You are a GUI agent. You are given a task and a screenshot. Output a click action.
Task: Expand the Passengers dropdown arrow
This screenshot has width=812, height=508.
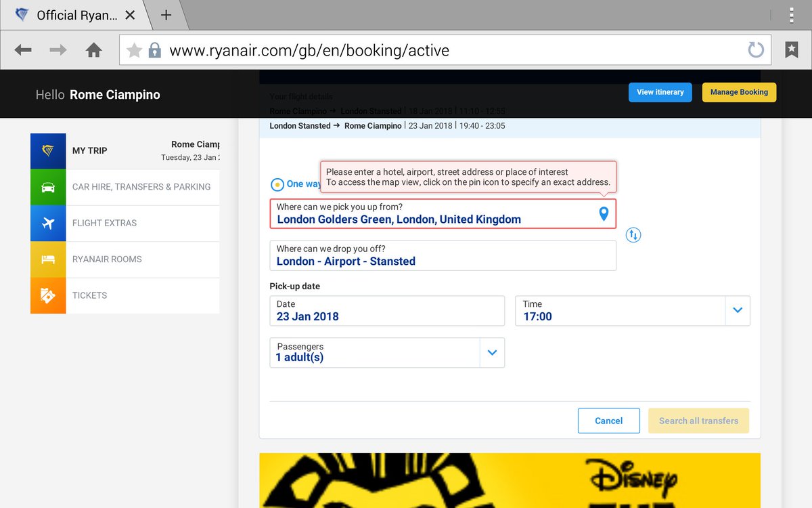pyautogui.click(x=492, y=352)
